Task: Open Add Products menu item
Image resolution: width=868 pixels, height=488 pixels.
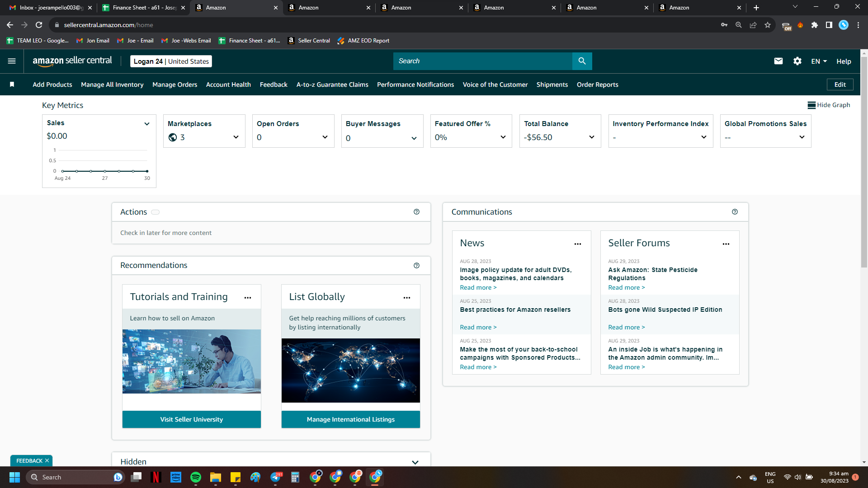Action: (x=52, y=84)
